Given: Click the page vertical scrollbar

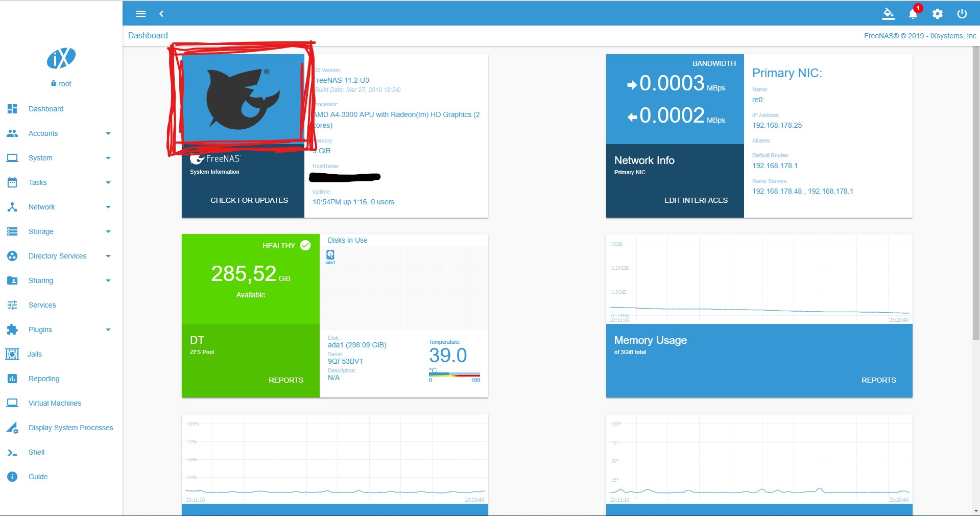Looking at the screenshot, I should point(976,194).
